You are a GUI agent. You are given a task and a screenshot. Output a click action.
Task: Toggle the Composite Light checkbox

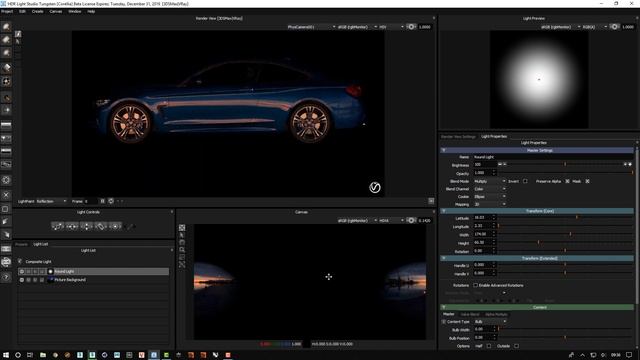coord(20,261)
